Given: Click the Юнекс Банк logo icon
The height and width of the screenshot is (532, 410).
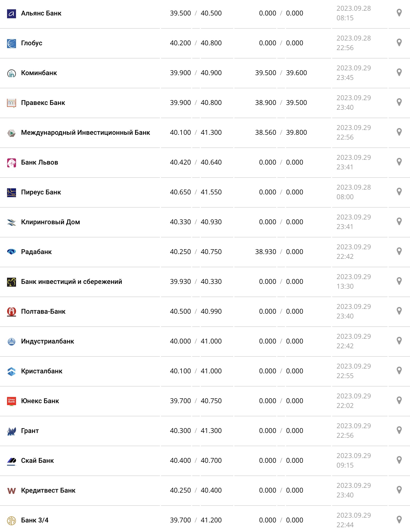Looking at the screenshot, I should 12,401.
